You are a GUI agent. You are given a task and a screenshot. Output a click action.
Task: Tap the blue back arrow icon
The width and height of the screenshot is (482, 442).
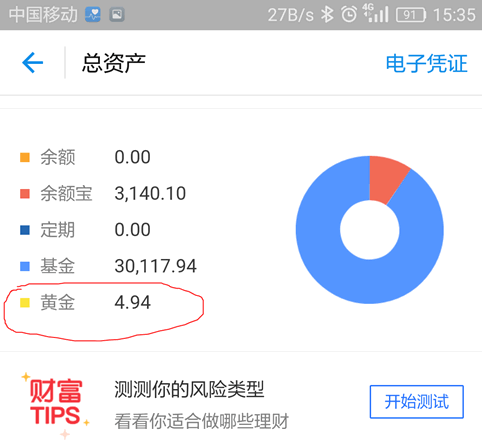pyautogui.click(x=33, y=63)
